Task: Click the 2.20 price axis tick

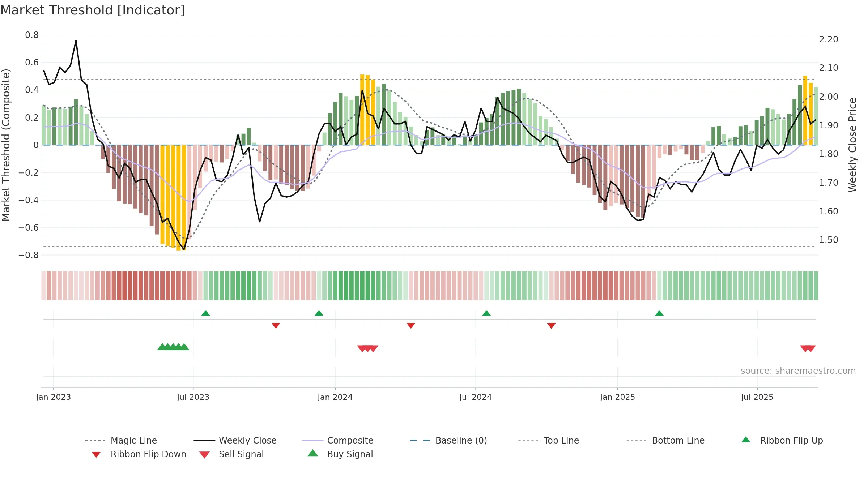Action: point(829,39)
